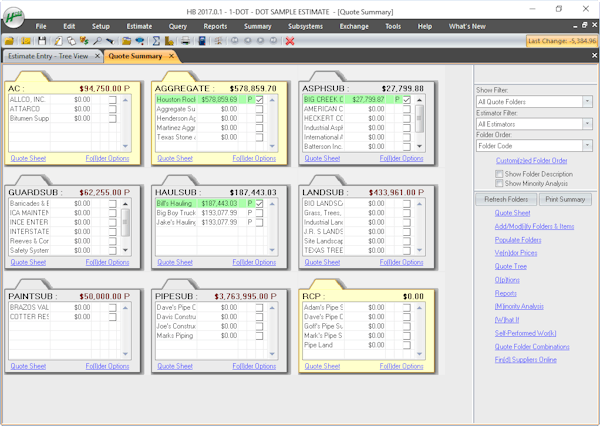Click the dollar sign costs icon
This screenshot has height=426, width=600.
(x=84, y=41)
